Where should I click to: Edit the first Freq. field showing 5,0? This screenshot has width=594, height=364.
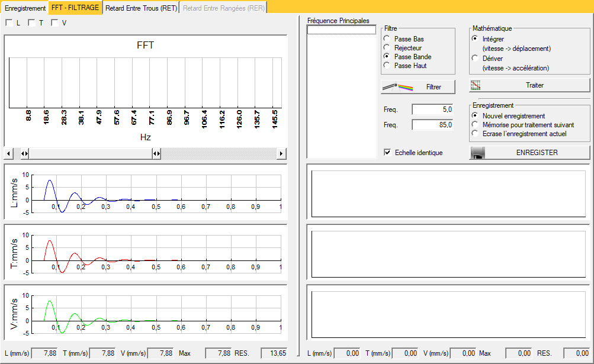pyautogui.click(x=433, y=109)
